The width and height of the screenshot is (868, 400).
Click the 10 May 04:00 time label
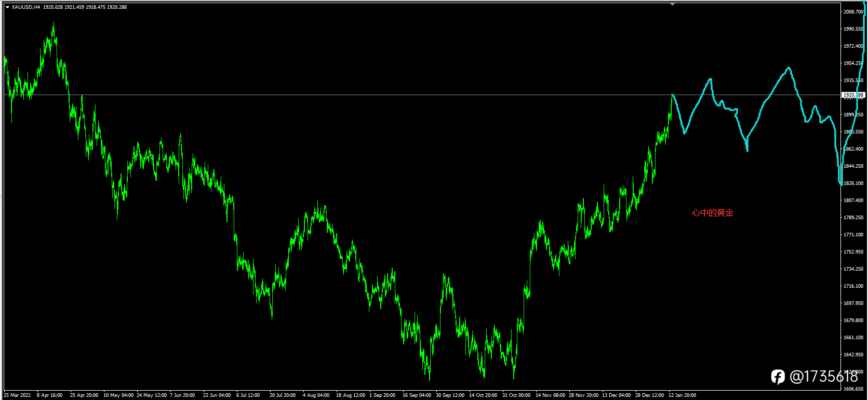[118, 395]
